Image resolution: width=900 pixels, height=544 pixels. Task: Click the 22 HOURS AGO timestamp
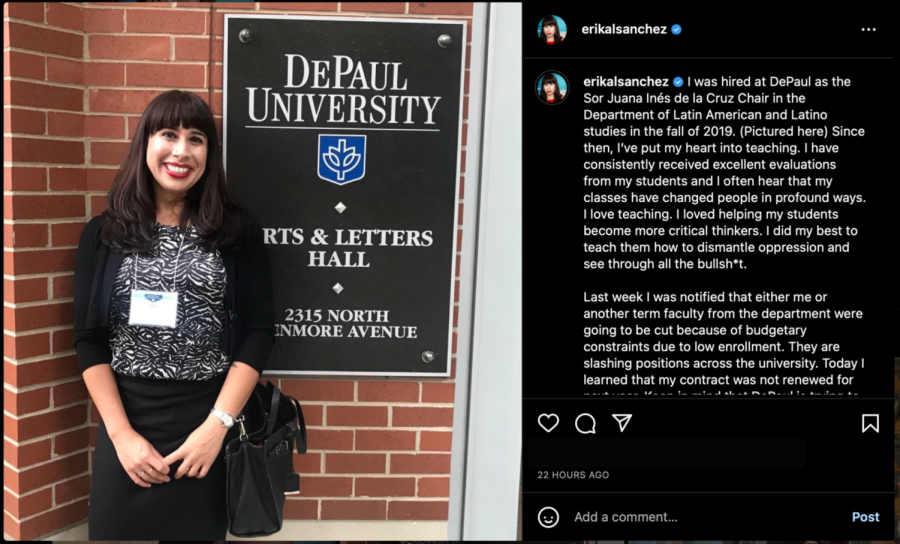573,475
